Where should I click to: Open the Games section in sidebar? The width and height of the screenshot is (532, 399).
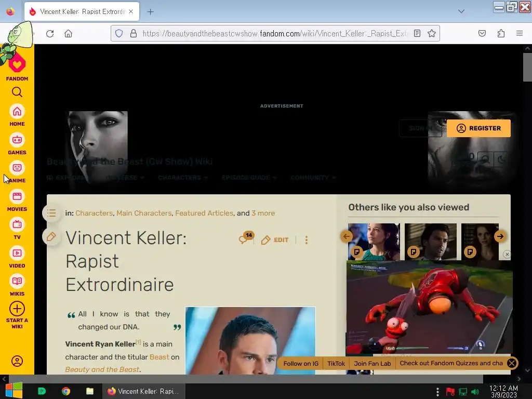point(17,144)
